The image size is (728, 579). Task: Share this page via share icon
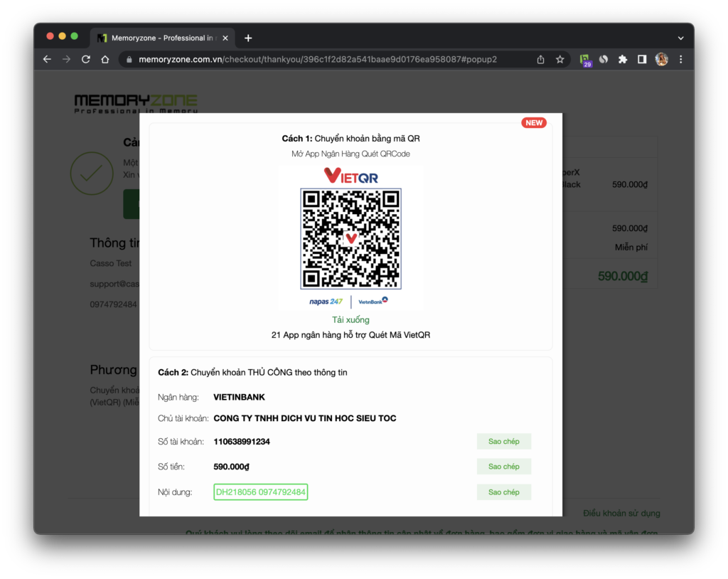[540, 60]
